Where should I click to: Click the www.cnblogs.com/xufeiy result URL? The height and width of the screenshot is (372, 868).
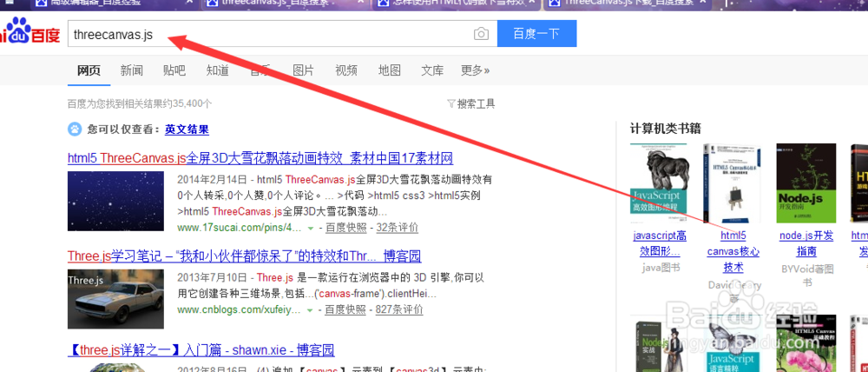240,309
